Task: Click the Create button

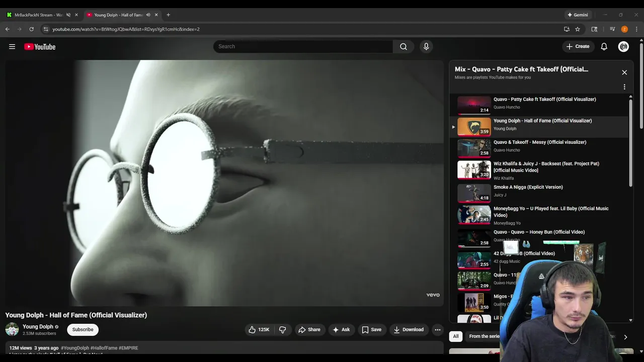Action: coord(578,46)
